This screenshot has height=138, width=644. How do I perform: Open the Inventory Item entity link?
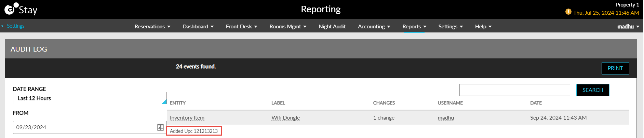click(187, 118)
